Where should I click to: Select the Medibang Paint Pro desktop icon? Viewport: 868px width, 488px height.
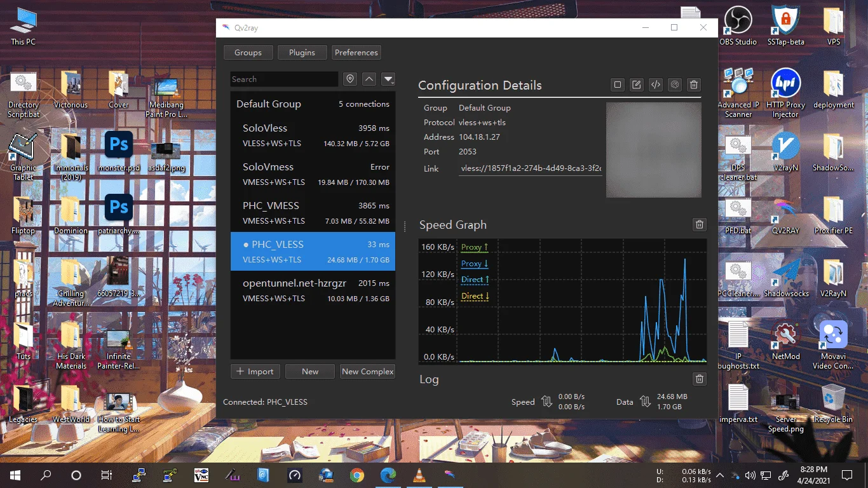click(166, 97)
